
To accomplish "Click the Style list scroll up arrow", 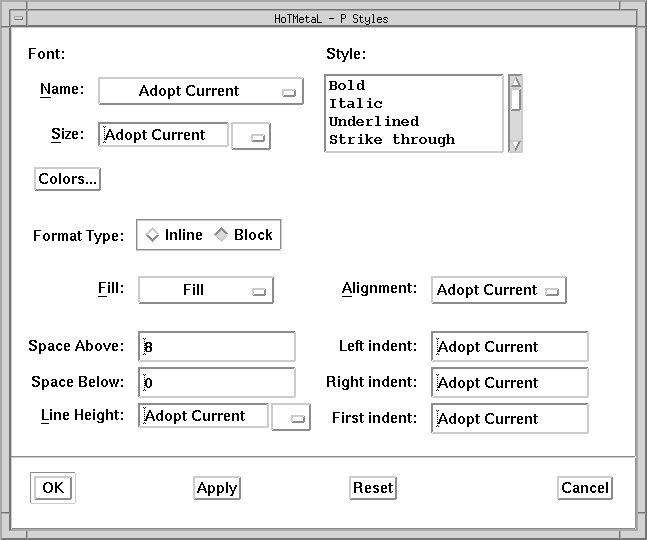I will [x=516, y=83].
